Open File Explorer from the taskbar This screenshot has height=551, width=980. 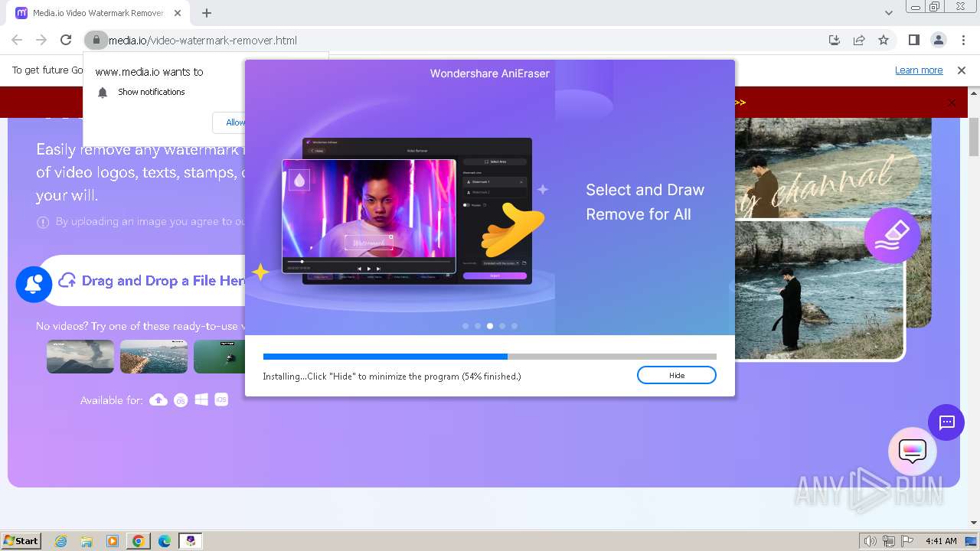point(87,541)
